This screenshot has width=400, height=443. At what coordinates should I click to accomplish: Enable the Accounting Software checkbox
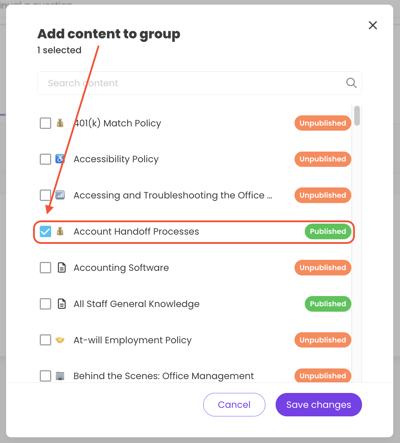pyautogui.click(x=45, y=267)
